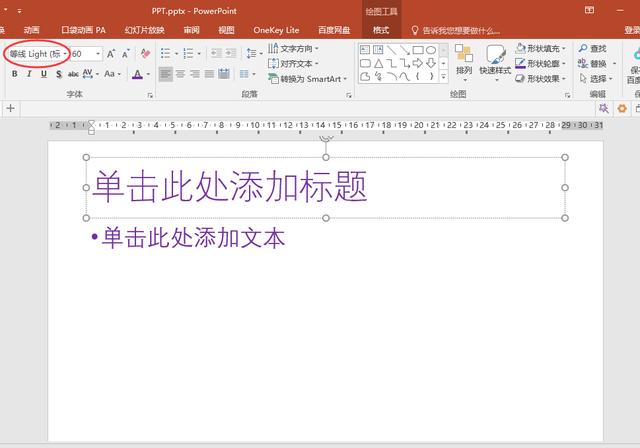Open 快速样式 quick styles gallery
This screenshot has width=640, height=448.
[x=495, y=62]
